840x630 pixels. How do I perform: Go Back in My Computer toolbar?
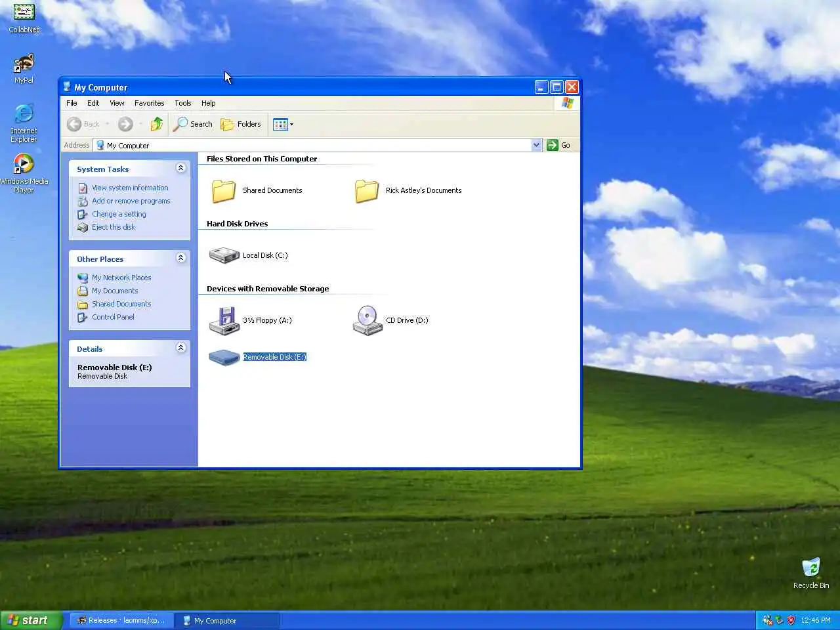point(83,124)
